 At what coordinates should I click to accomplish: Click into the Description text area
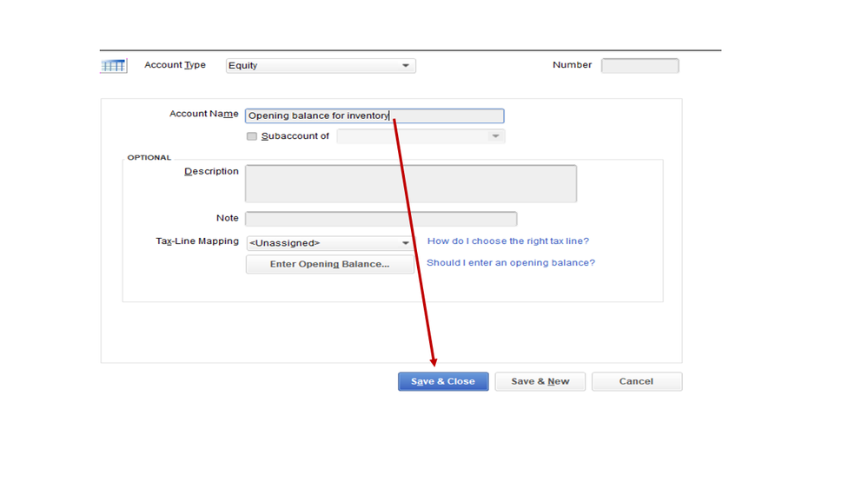411,183
